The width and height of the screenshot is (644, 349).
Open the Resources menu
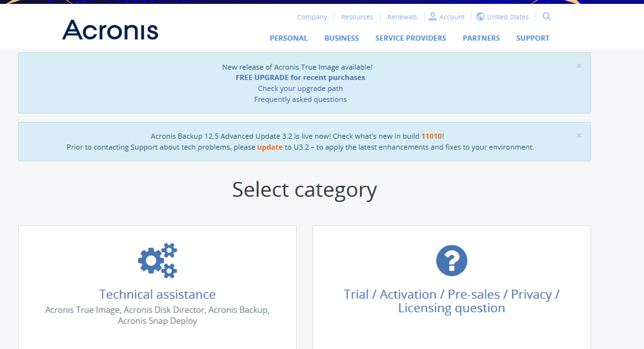click(357, 17)
